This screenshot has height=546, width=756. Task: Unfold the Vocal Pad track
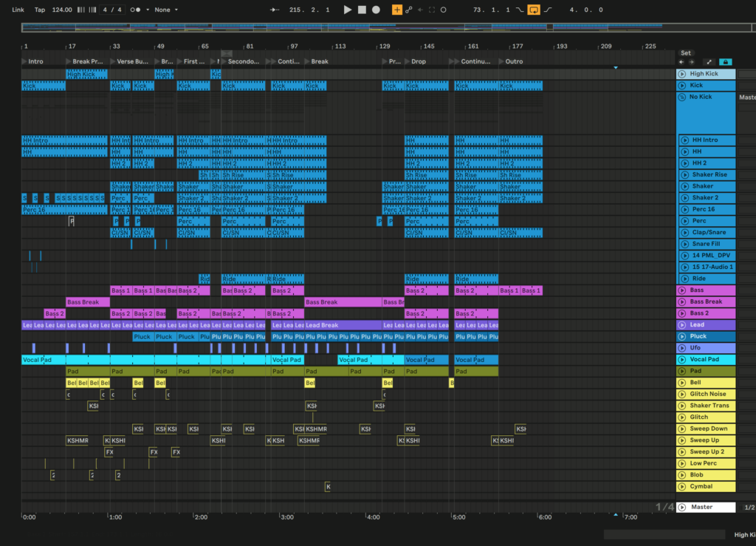tap(682, 360)
